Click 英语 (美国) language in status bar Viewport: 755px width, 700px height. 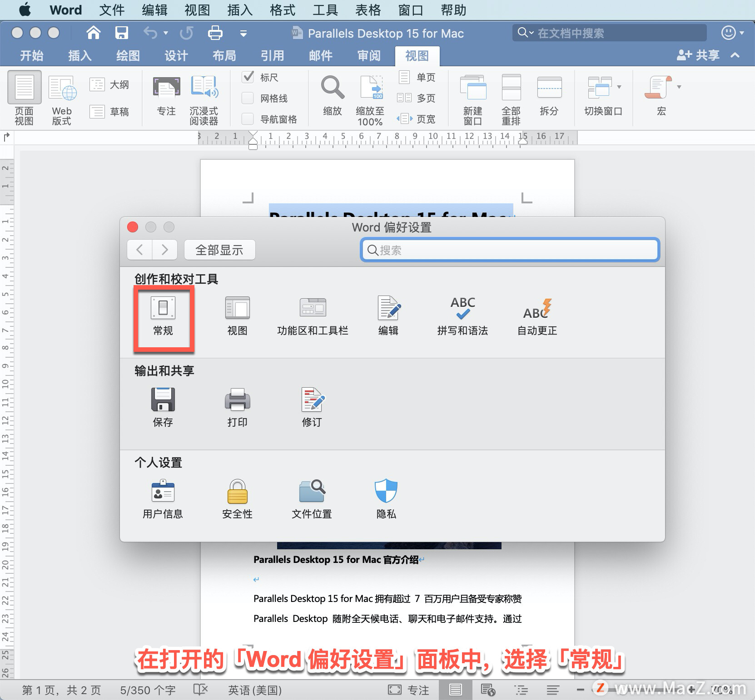point(255,690)
